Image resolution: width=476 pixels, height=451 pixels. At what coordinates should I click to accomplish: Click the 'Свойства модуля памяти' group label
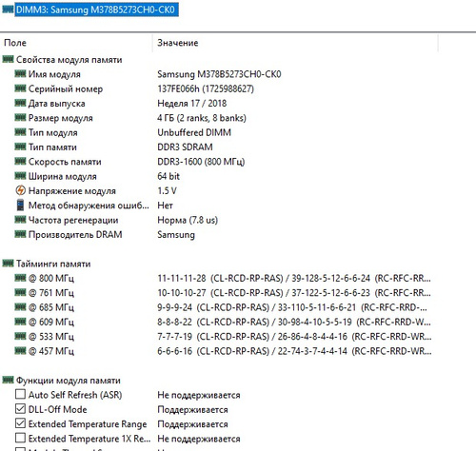pyautogui.click(x=69, y=60)
